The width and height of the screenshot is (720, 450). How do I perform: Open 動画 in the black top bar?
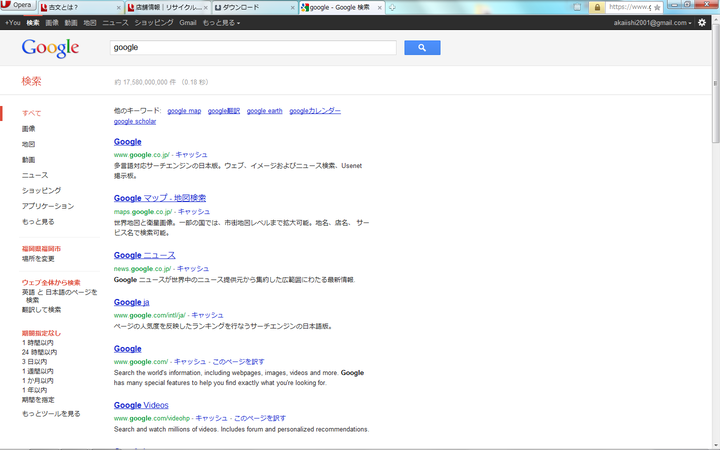point(71,22)
